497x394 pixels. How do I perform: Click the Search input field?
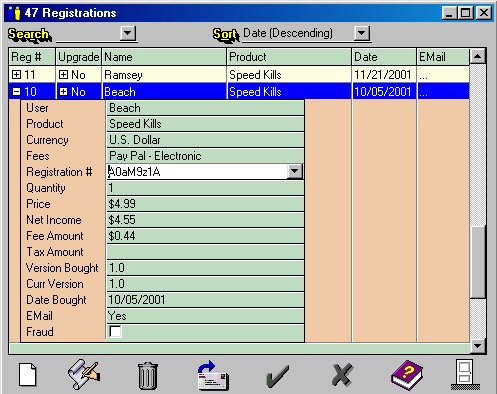tap(88, 34)
